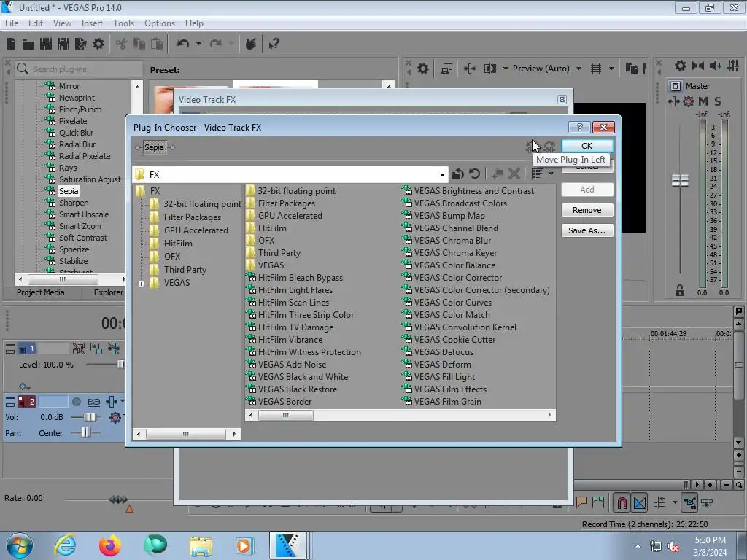The width and height of the screenshot is (747, 560).
Task: Open preview Project Video Properties gear
Action: 422,69
